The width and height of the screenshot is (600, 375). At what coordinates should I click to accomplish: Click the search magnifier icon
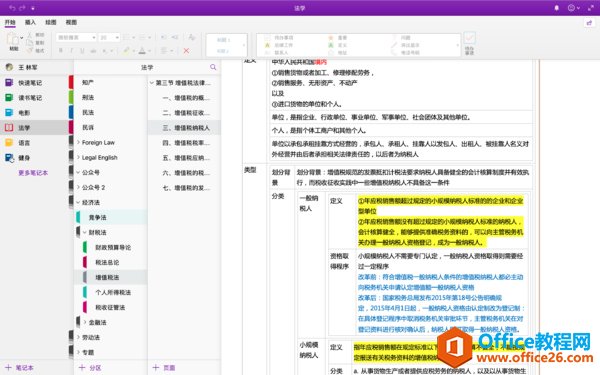213,67
